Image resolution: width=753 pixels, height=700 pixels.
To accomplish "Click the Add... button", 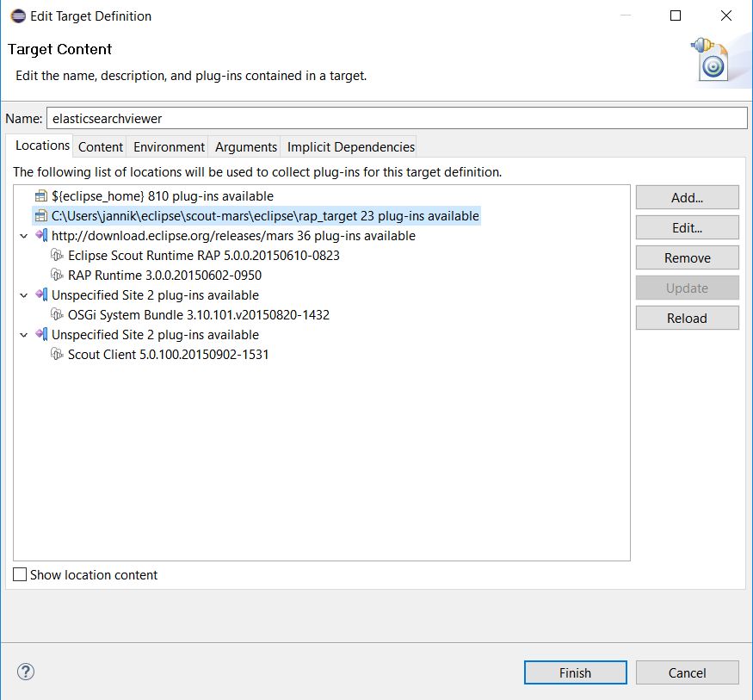I will (688, 197).
